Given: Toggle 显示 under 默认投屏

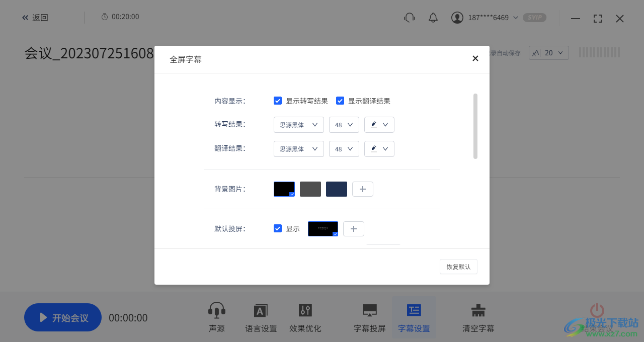Looking at the screenshot, I should 278,228.
